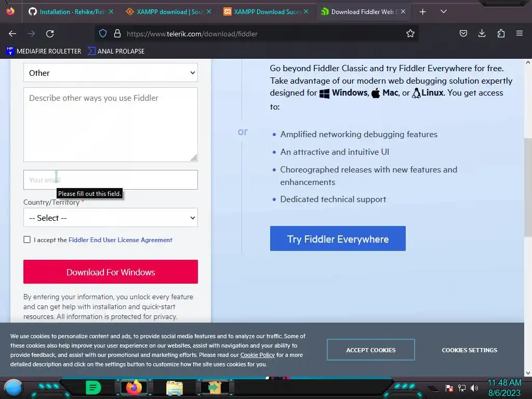Viewport: 532px width, 399px height.
Task: Open the installer package taskbar icon
Action: pyautogui.click(x=215, y=388)
